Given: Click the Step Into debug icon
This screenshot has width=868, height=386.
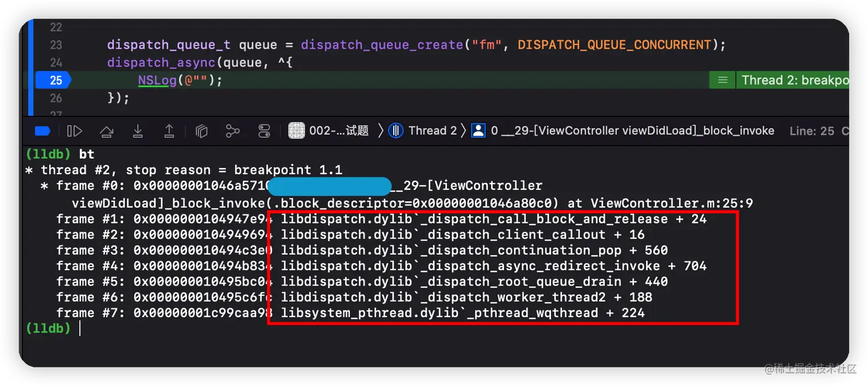Looking at the screenshot, I should click(x=138, y=131).
